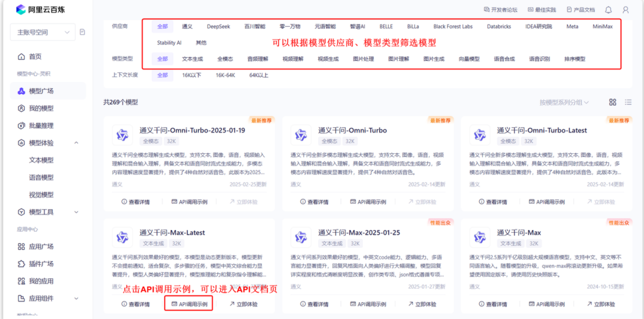
Task: Filter model type by 语音识别
Action: 539,59
